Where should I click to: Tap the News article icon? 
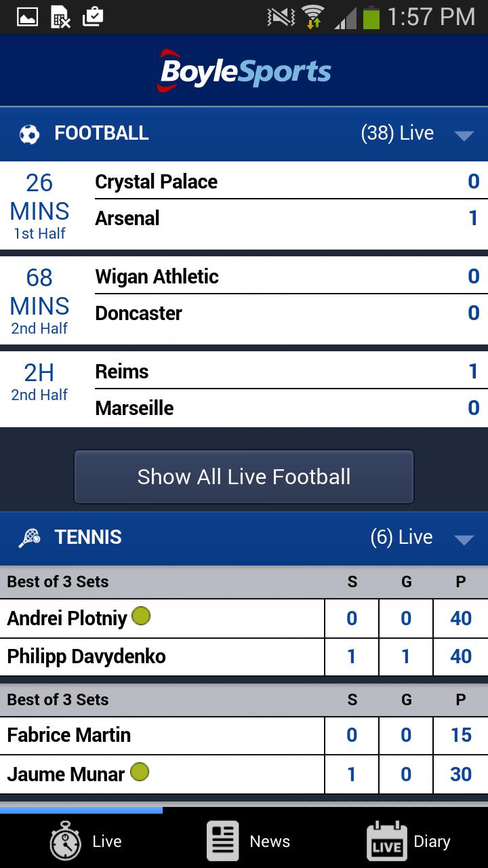click(x=223, y=842)
